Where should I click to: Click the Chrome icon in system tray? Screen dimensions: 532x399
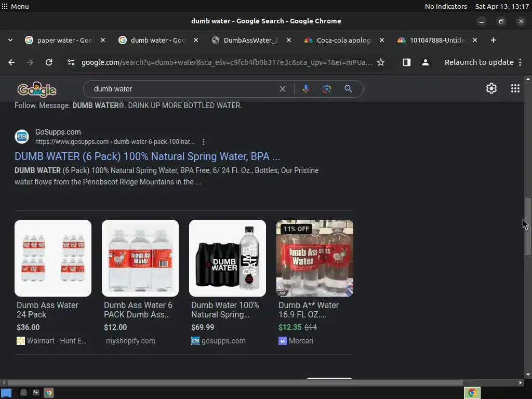click(x=472, y=393)
